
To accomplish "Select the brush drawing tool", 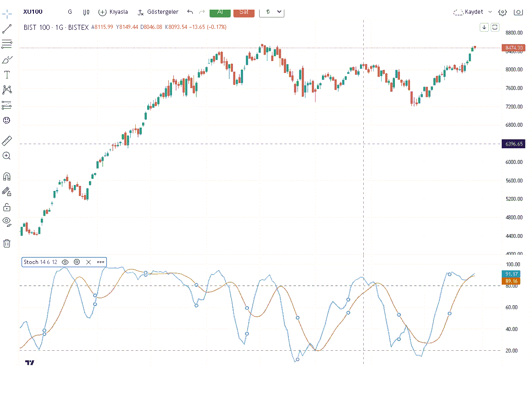I will point(7,60).
